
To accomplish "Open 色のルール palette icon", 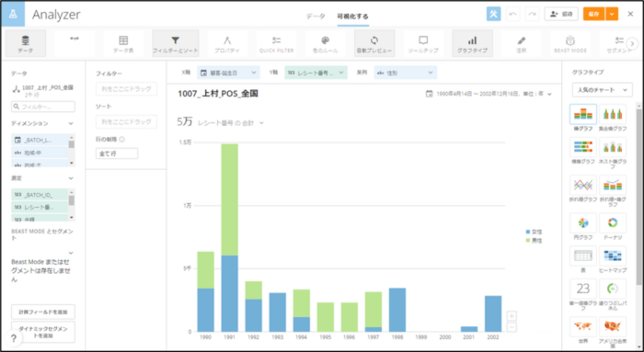I will [326, 43].
